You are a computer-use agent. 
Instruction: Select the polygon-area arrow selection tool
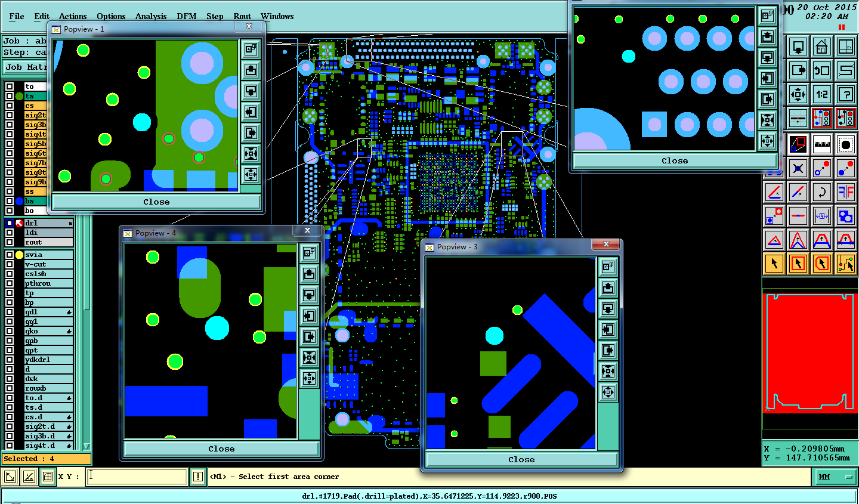click(x=821, y=263)
